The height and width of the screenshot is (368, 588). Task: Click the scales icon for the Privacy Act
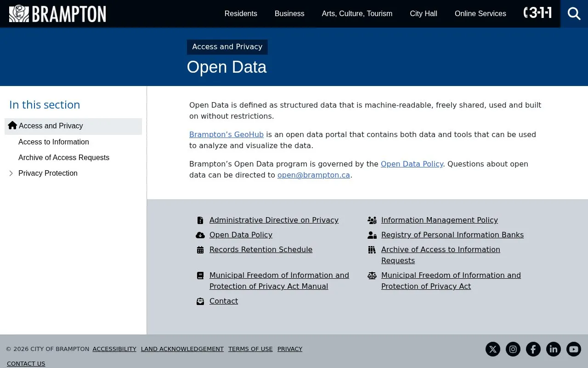tap(372, 276)
